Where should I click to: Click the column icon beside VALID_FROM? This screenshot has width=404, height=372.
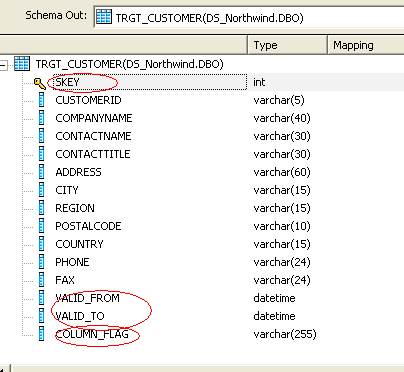[42, 298]
